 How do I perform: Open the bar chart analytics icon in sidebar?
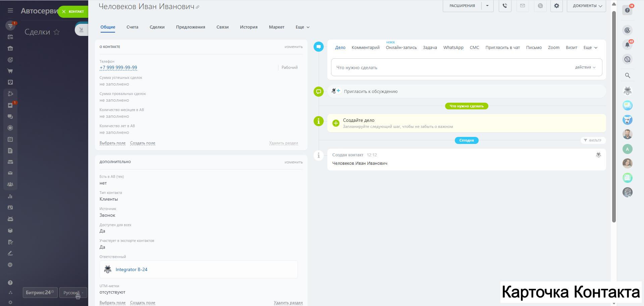(10, 196)
